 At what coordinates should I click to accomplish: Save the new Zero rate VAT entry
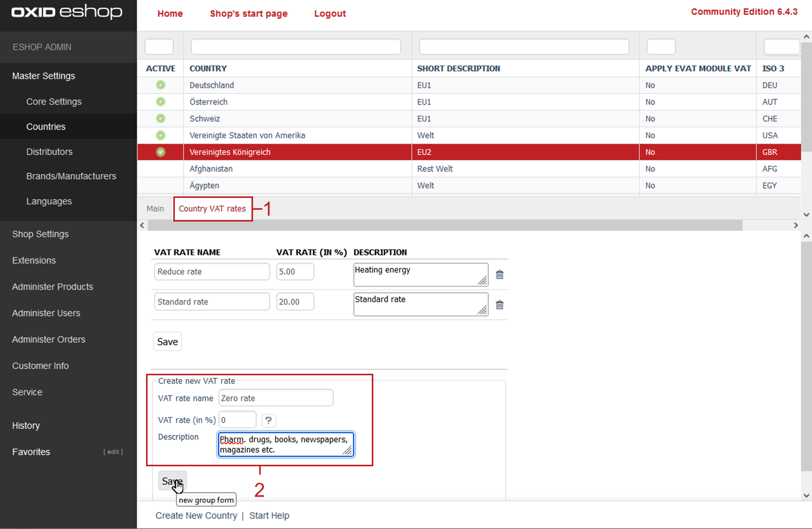(x=172, y=481)
